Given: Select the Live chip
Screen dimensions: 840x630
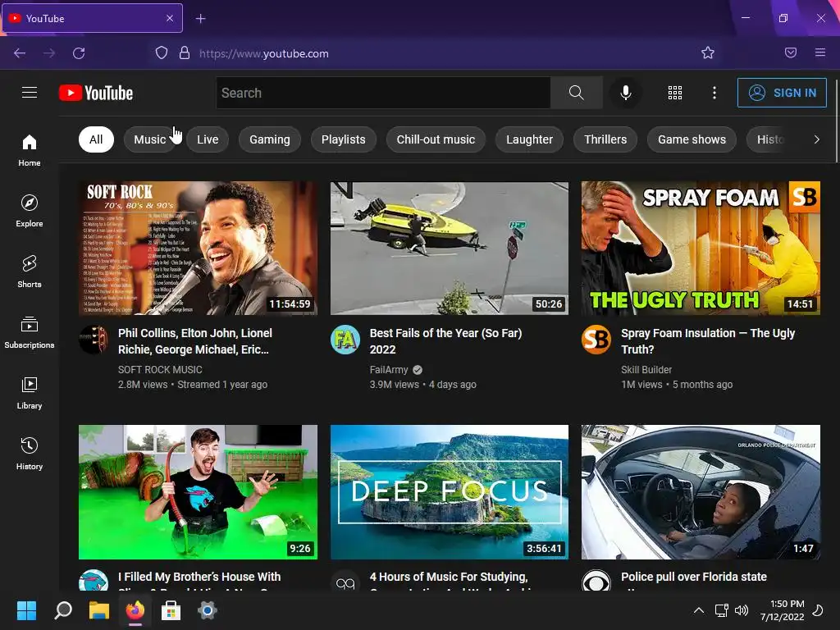Looking at the screenshot, I should pyautogui.click(x=208, y=139).
